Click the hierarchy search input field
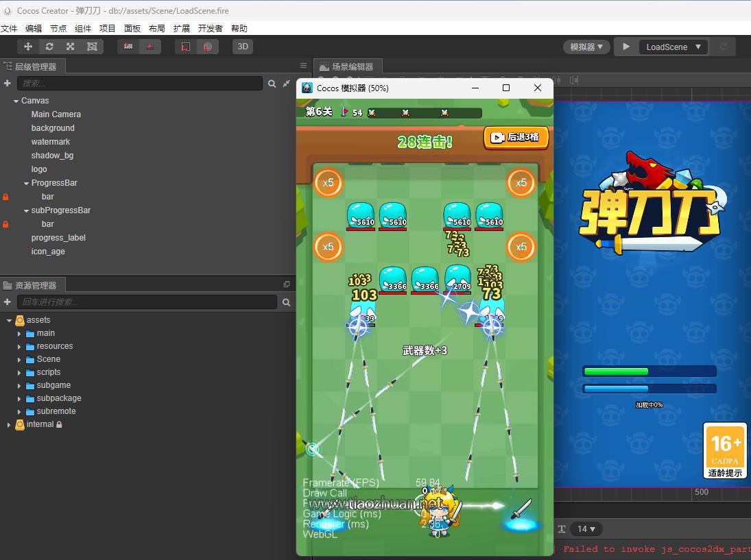The image size is (751, 560). 140,84
